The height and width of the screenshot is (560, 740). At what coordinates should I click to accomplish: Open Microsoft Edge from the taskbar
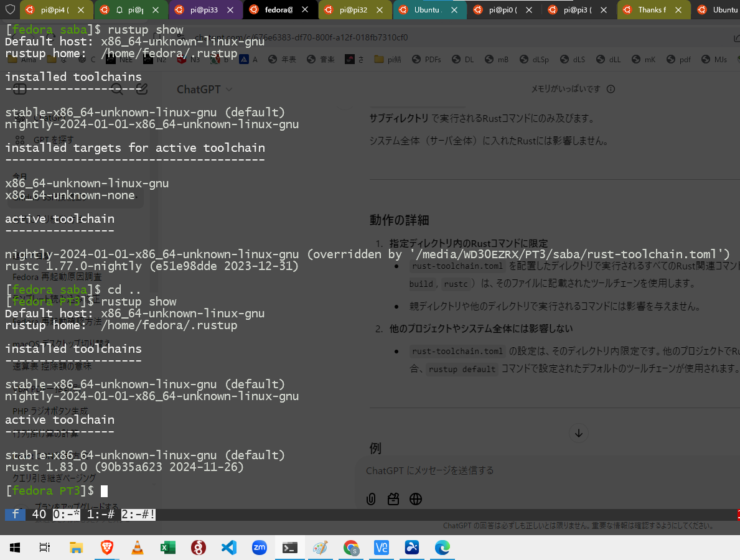coord(443,548)
